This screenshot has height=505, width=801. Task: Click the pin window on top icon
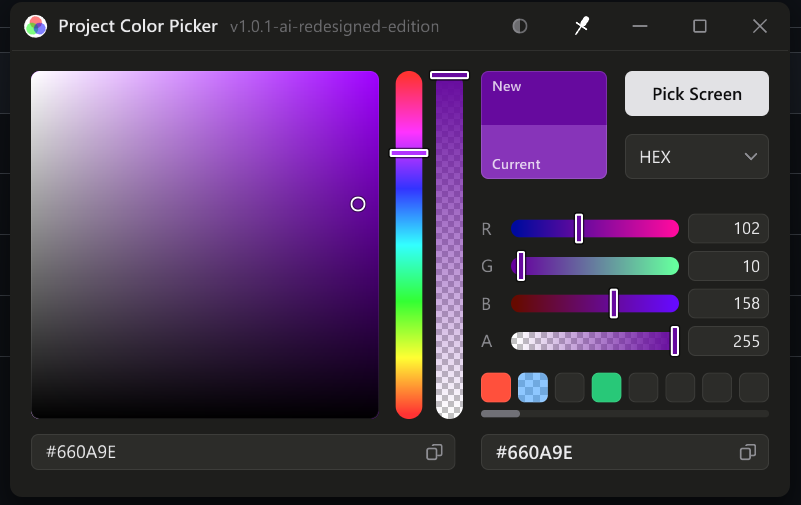point(581,26)
